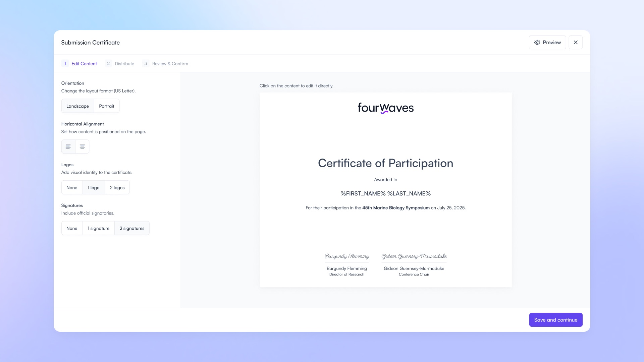
Task: Set Logos to 2 logos
Action: click(x=117, y=187)
